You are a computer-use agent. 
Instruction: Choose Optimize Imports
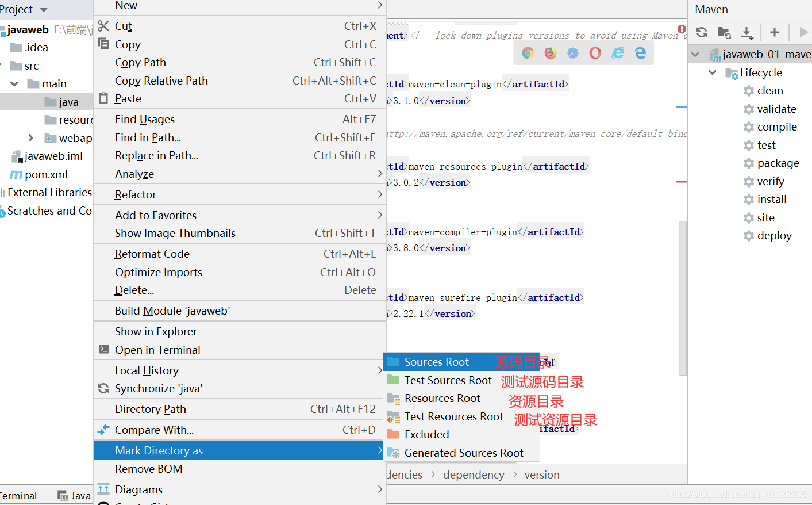(x=240, y=272)
